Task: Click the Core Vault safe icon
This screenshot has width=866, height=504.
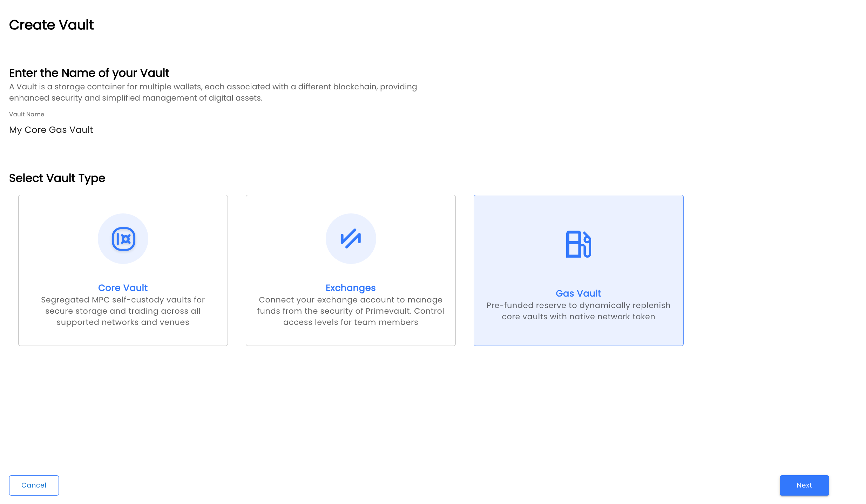Action: pyautogui.click(x=123, y=239)
